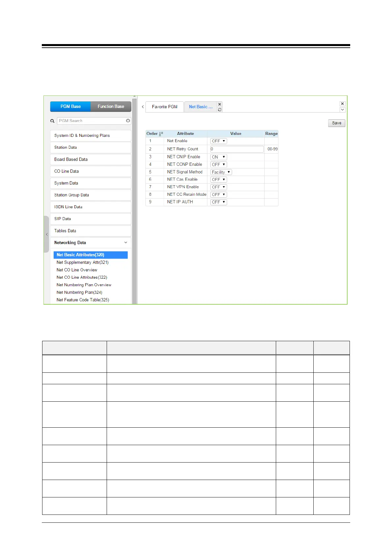Open the Favorite PGM tab
This screenshot has height=554, width=392.
point(165,107)
